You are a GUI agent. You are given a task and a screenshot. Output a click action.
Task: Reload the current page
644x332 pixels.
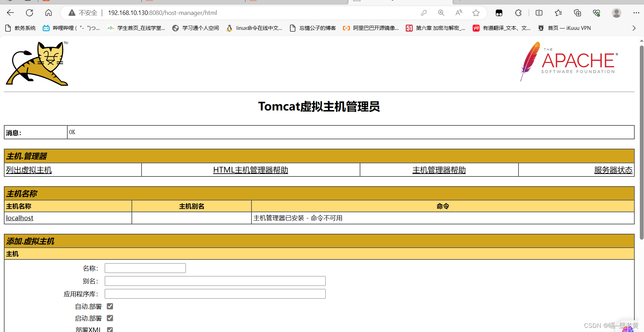(29, 13)
